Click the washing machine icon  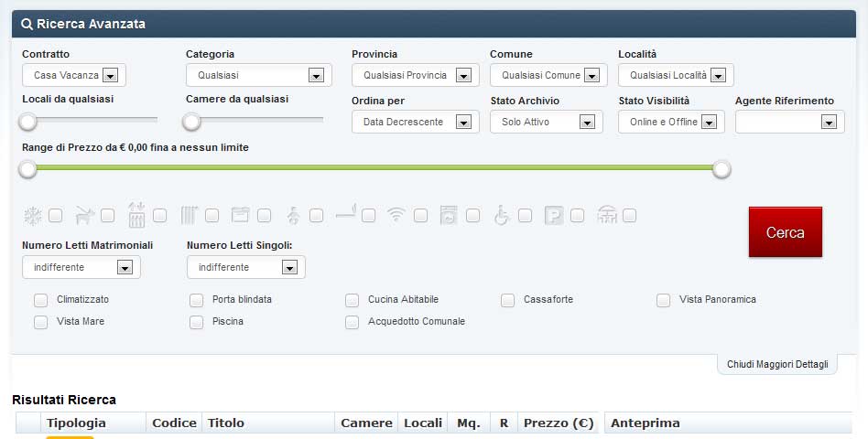(449, 215)
